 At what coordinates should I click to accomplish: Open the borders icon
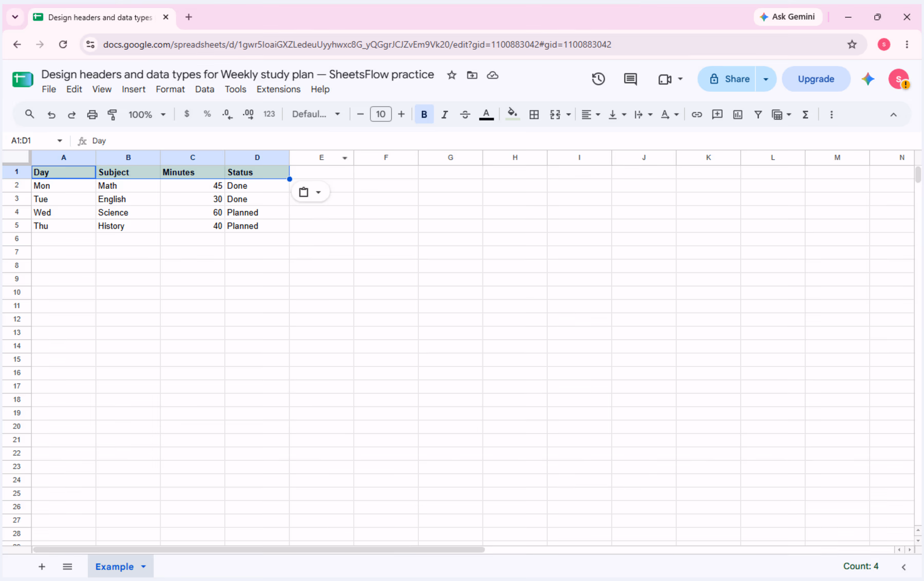click(x=534, y=114)
